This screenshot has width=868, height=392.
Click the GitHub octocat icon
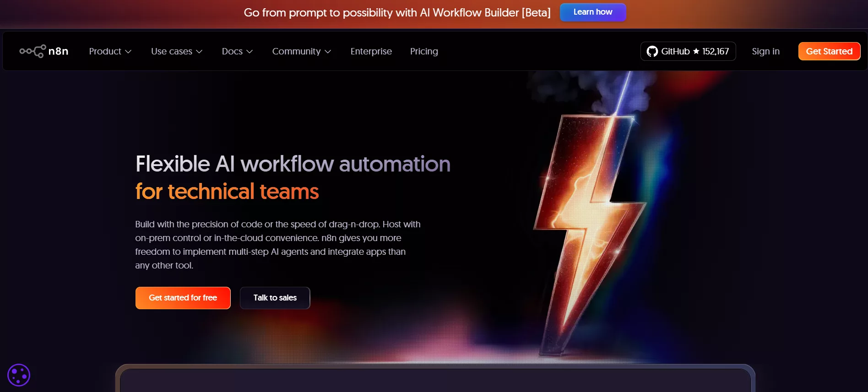652,51
